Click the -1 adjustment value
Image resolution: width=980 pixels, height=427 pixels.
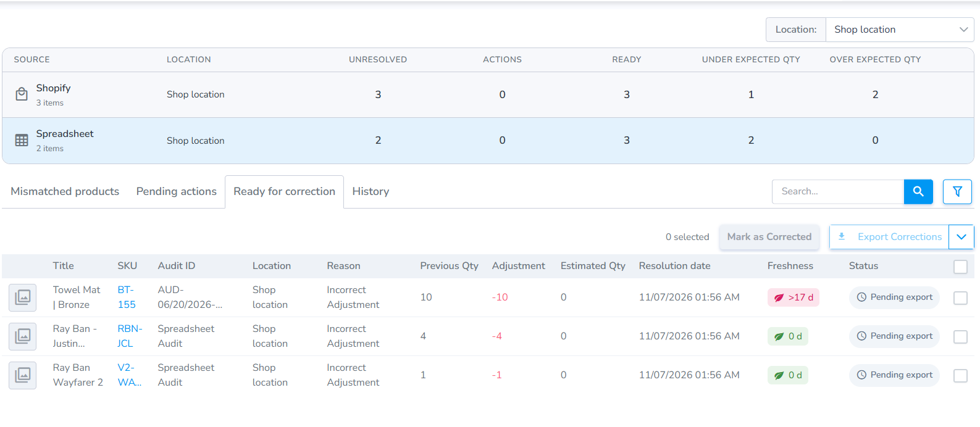coord(496,375)
